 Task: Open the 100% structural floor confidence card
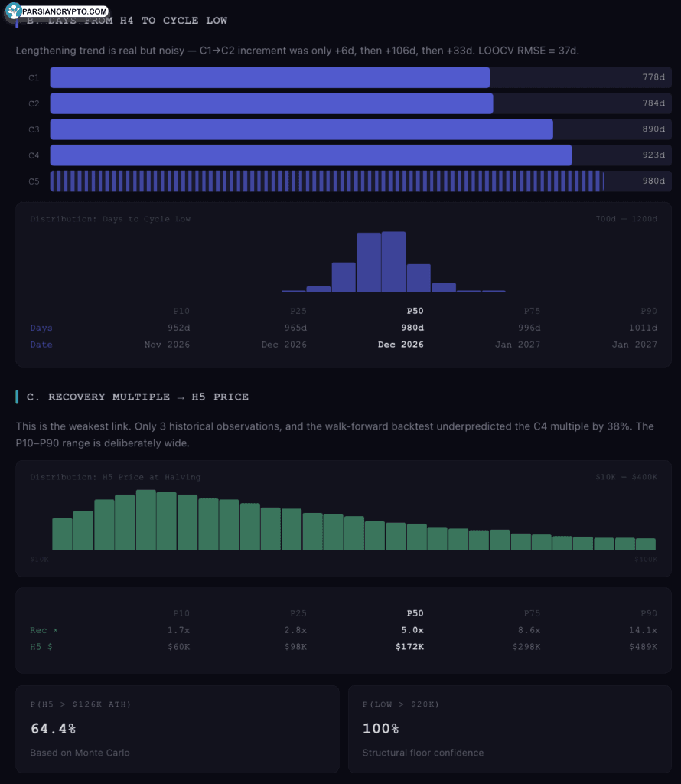[x=509, y=729]
